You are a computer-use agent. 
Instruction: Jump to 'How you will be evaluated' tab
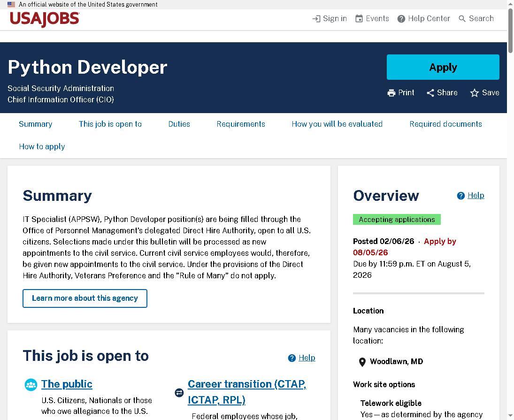(337, 124)
